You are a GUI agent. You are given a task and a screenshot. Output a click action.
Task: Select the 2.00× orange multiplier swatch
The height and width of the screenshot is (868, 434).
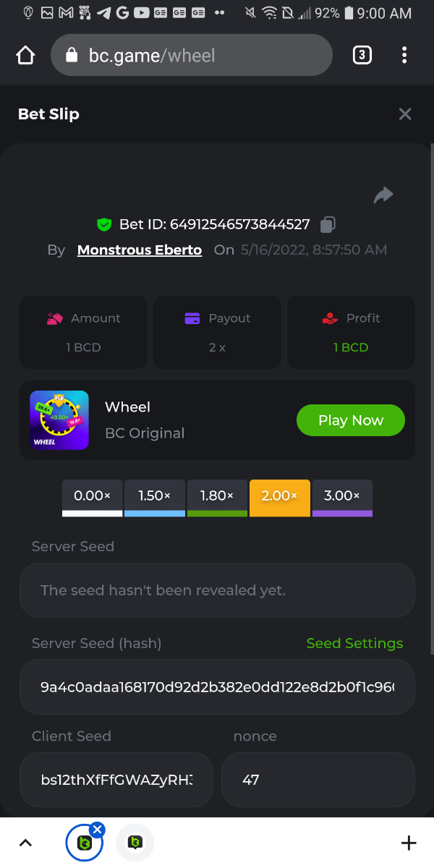click(280, 497)
